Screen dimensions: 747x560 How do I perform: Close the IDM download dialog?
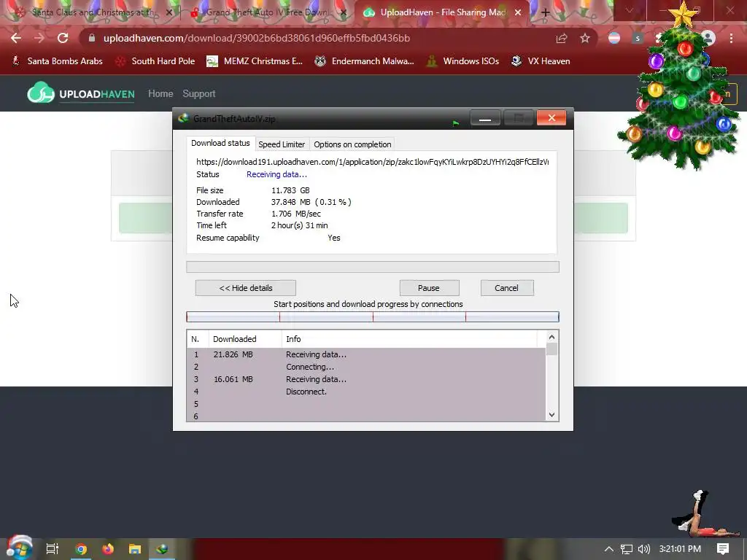click(551, 118)
